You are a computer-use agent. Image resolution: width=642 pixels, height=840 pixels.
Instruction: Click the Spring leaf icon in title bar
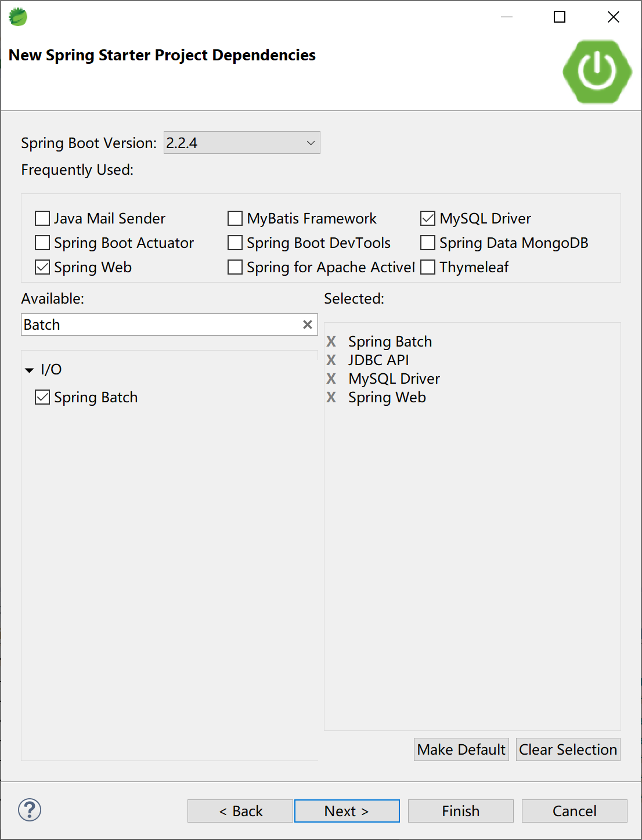click(x=18, y=17)
